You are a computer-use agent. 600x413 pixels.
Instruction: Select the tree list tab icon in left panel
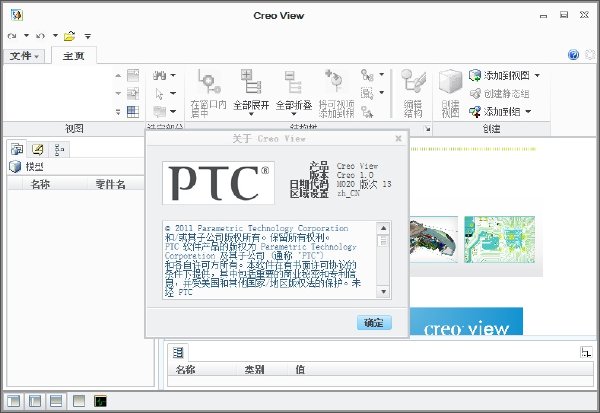point(59,149)
